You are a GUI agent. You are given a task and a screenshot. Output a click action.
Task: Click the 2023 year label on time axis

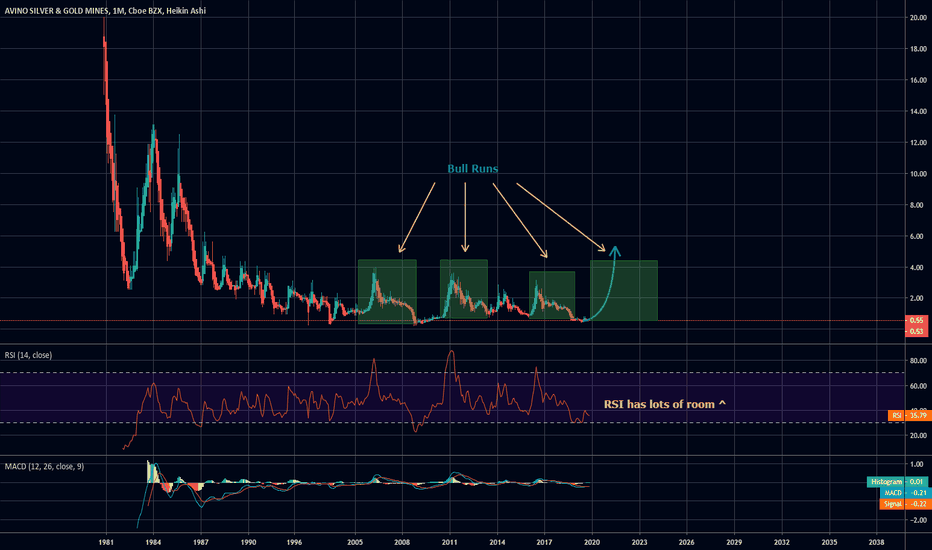pyautogui.click(x=640, y=542)
